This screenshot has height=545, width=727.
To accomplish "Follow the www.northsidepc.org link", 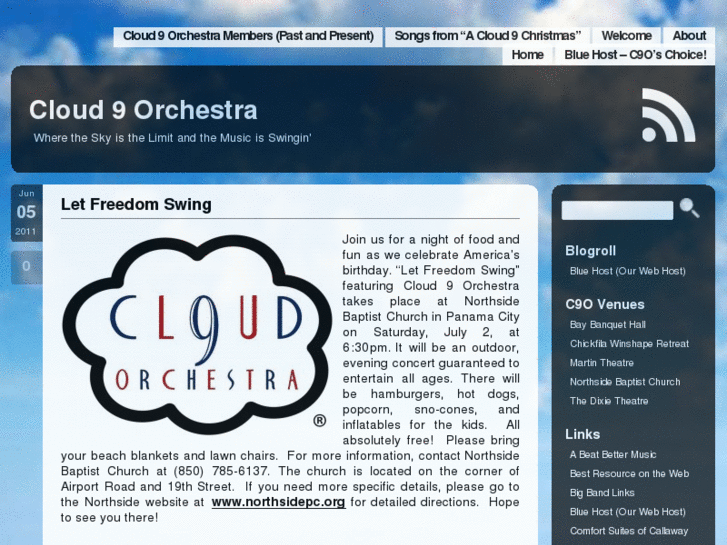I will 278,502.
